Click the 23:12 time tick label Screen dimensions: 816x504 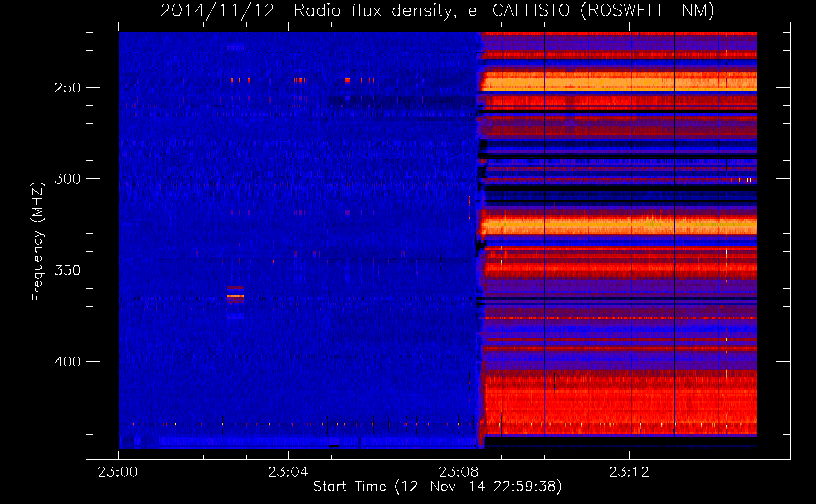coord(629,472)
